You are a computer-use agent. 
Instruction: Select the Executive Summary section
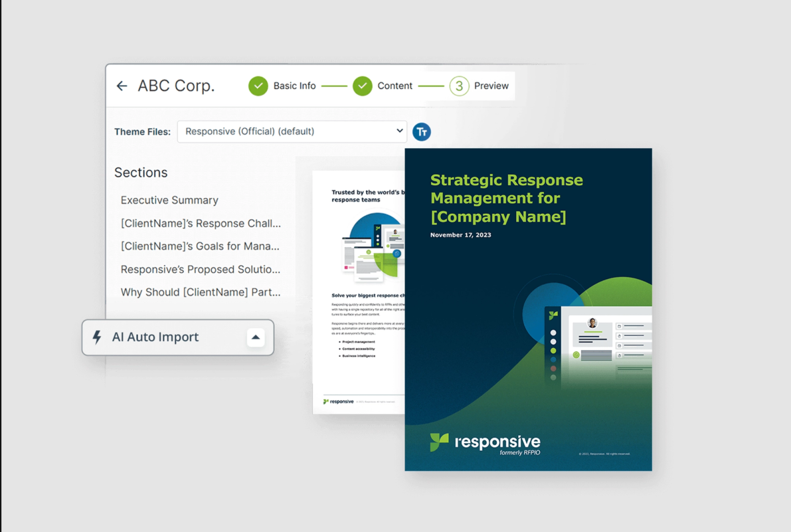(x=170, y=200)
